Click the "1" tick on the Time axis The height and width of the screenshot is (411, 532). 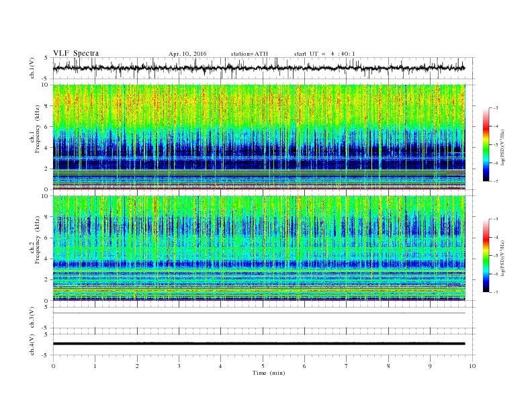(95, 366)
